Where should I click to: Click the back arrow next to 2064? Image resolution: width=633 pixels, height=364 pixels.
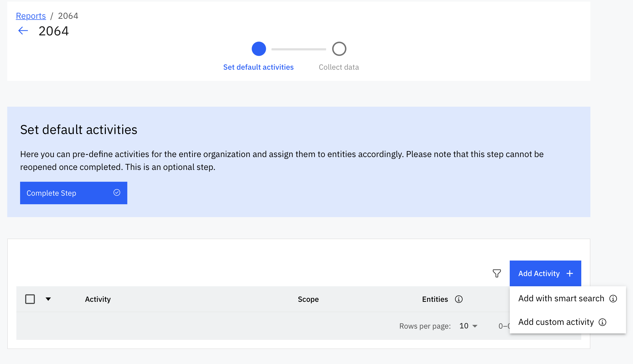click(23, 31)
